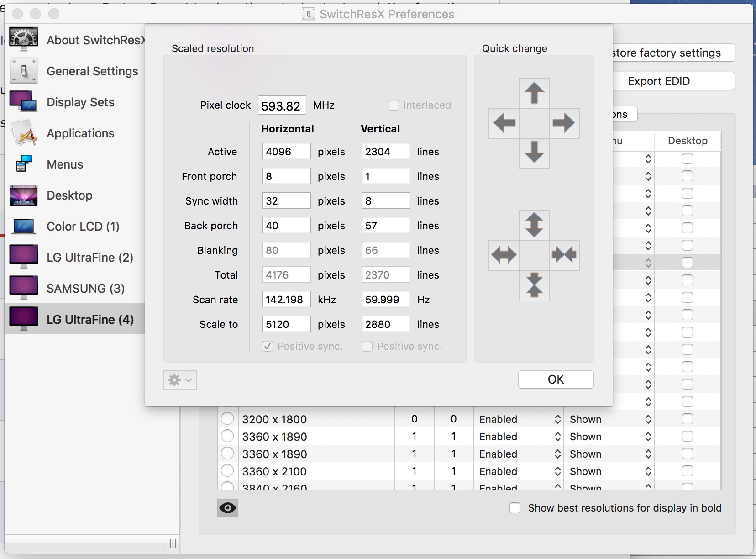Click the horizontal Sync width field
756x559 pixels.
[x=286, y=200]
